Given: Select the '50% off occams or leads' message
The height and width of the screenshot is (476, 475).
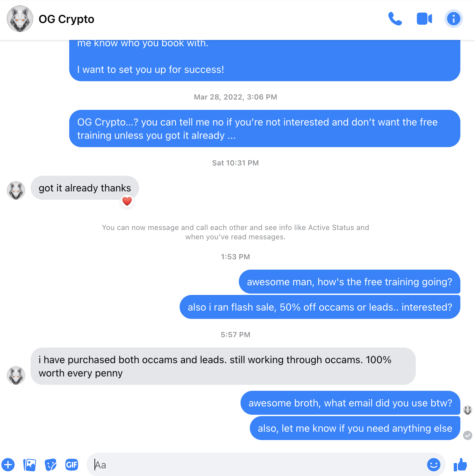Looking at the screenshot, I should coord(320,307).
